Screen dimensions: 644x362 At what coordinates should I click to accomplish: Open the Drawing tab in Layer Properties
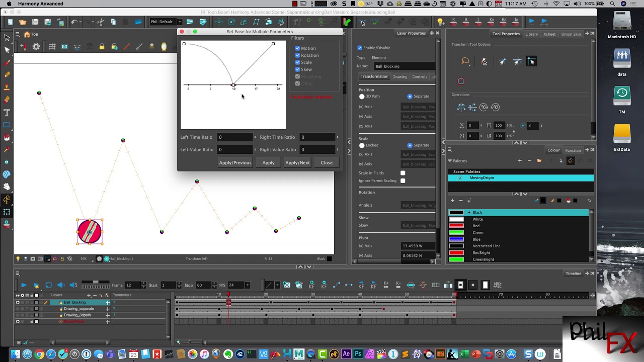point(400,77)
